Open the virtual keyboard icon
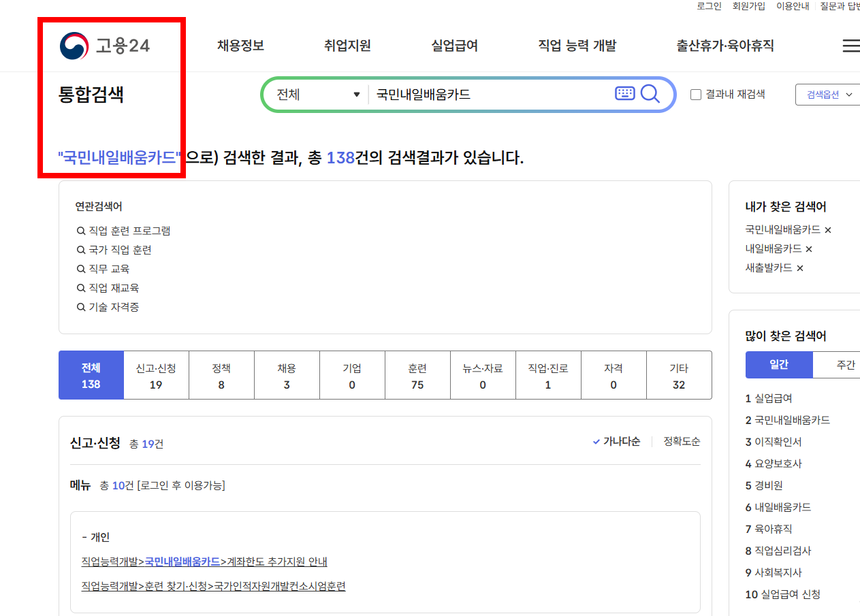Viewport: 860px width, 616px height. pyautogui.click(x=624, y=94)
